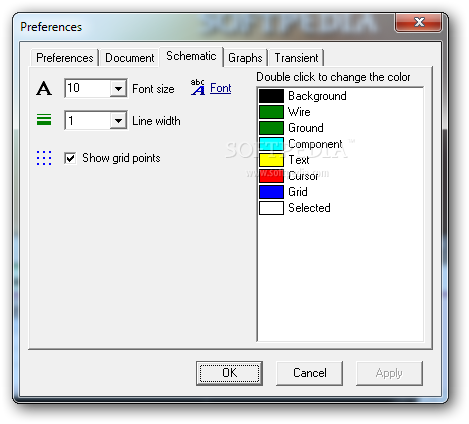Screen dimensions: 469x424
Task: Click the disabled Apply button
Action: point(389,373)
